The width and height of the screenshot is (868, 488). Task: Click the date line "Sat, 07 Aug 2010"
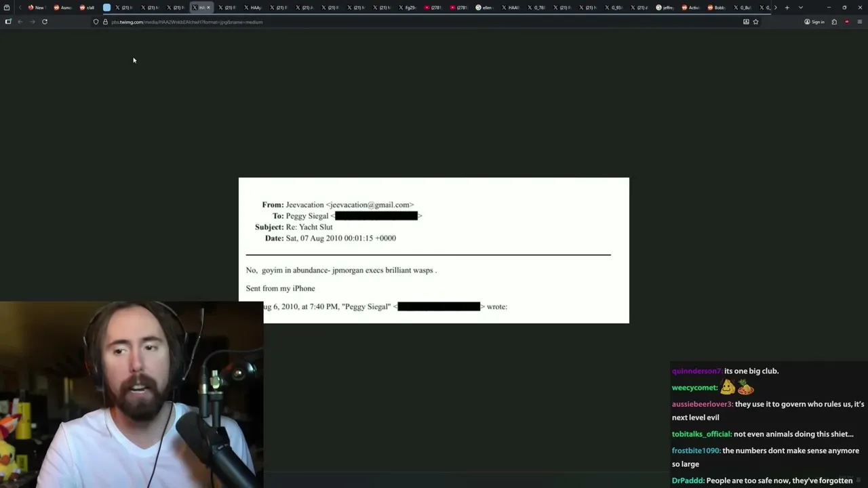point(341,238)
